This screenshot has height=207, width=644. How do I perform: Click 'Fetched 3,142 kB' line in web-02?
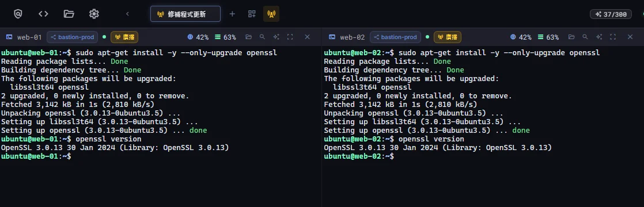click(x=400, y=105)
